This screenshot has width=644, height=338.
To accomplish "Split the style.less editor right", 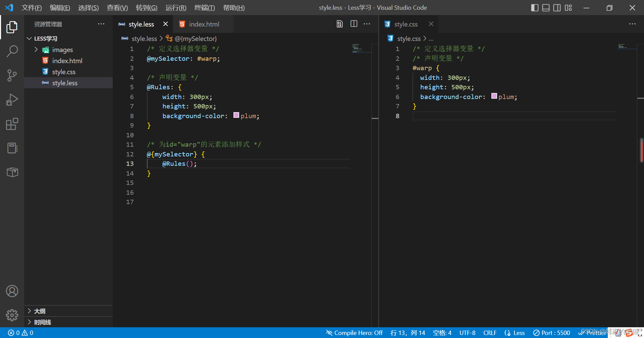I will click(x=354, y=24).
